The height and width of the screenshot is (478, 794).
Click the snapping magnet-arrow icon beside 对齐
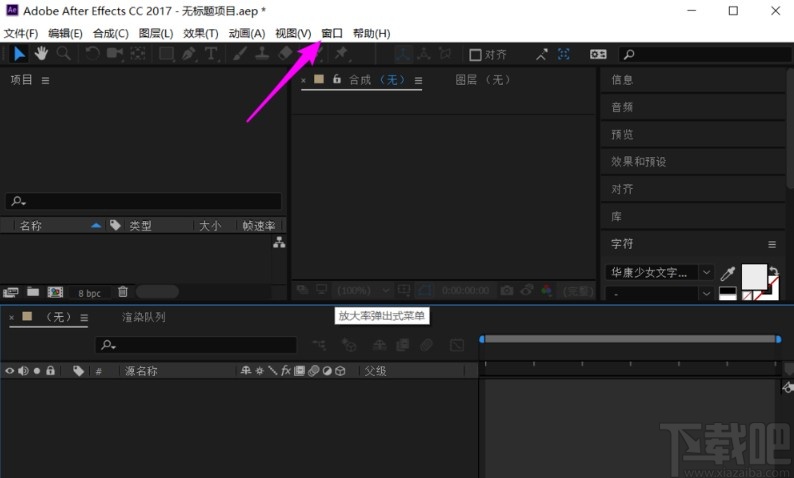click(x=542, y=54)
